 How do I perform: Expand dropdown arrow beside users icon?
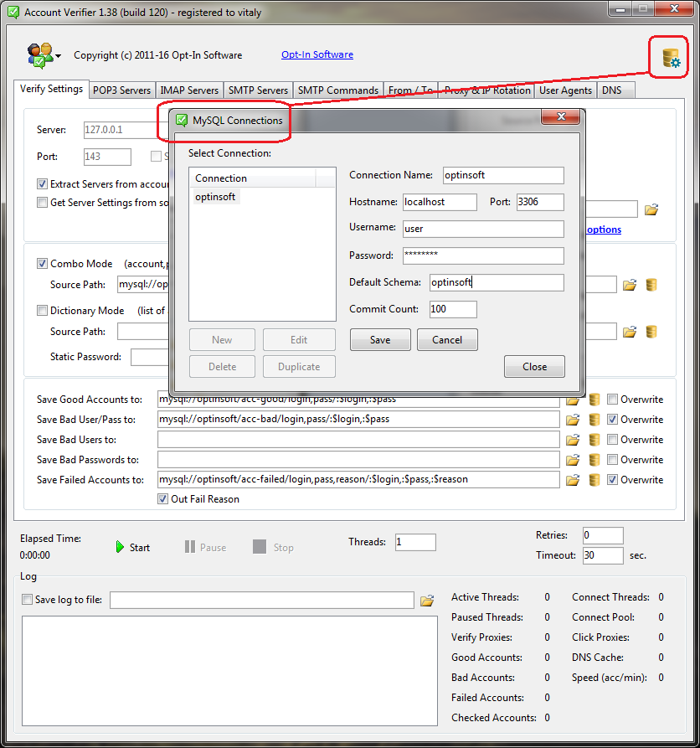click(x=59, y=57)
